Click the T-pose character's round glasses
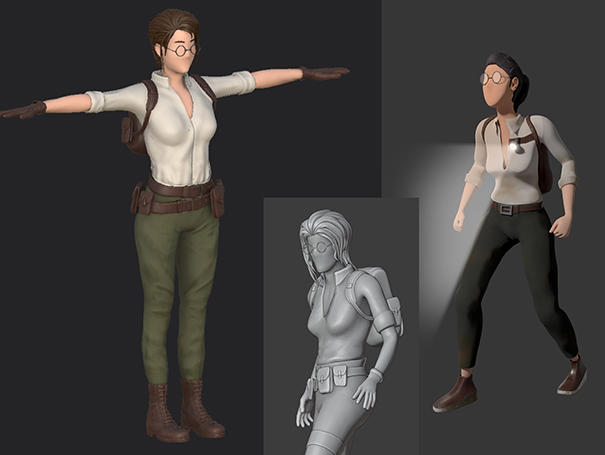Screen dimensions: 605x455 click(183, 48)
